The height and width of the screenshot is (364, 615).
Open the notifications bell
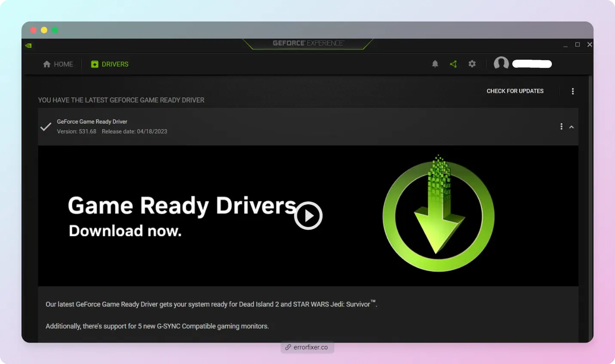[x=435, y=64]
